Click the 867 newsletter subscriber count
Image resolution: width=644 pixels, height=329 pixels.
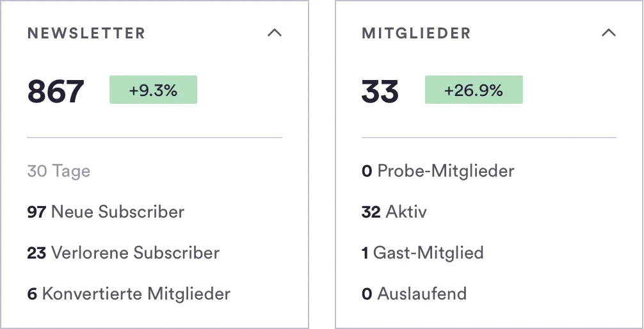(x=56, y=91)
